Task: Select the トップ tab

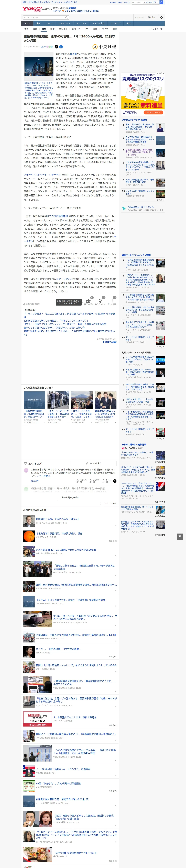Action: tap(27, 24)
